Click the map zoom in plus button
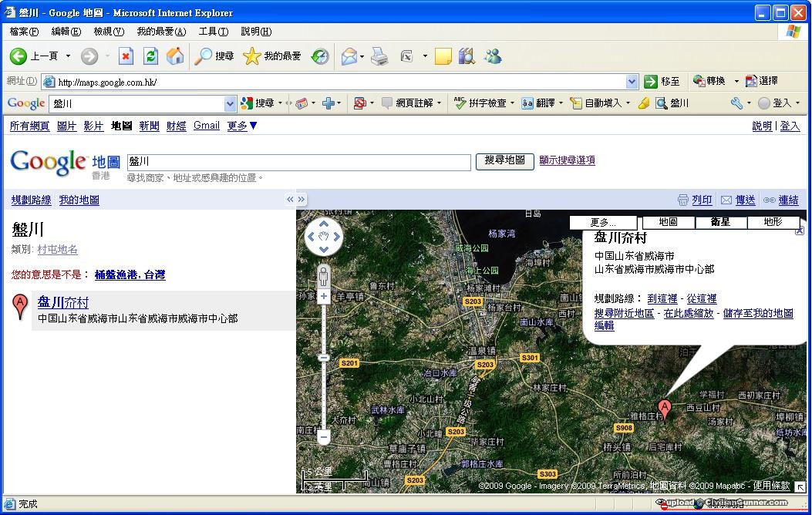 [x=324, y=297]
